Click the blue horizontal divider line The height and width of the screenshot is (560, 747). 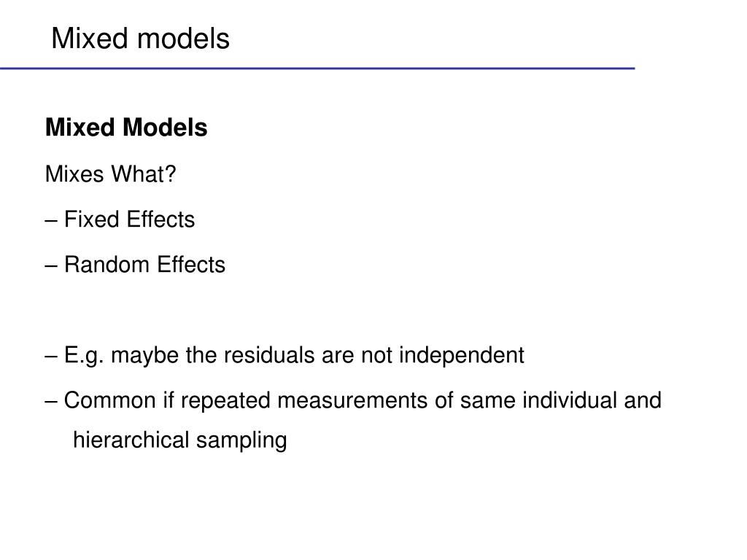(x=317, y=69)
